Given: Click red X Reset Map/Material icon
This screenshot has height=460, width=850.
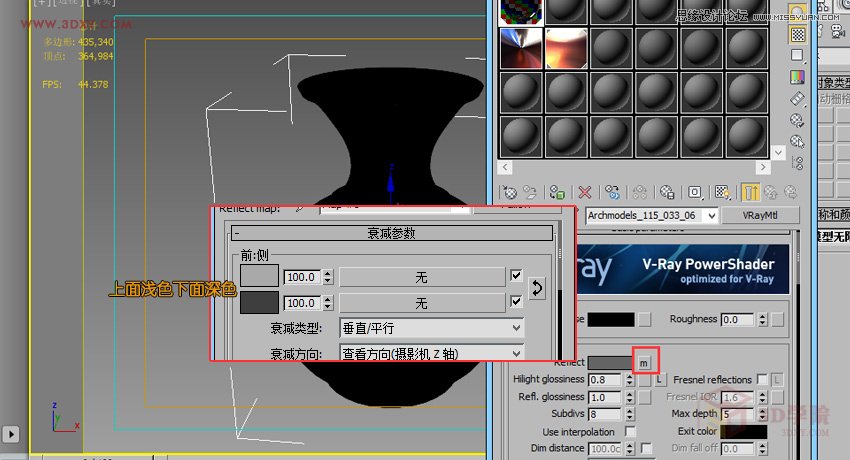Looking at the screenshot, I should coord(584,192).
